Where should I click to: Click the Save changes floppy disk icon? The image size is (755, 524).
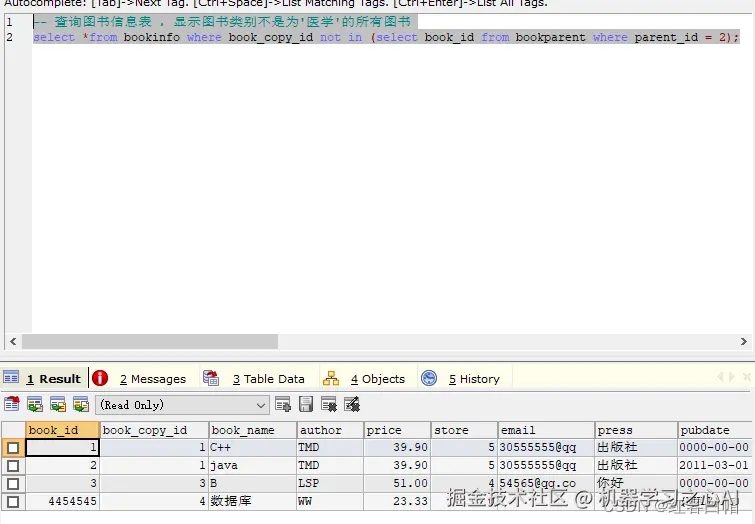tap(306, 405)
